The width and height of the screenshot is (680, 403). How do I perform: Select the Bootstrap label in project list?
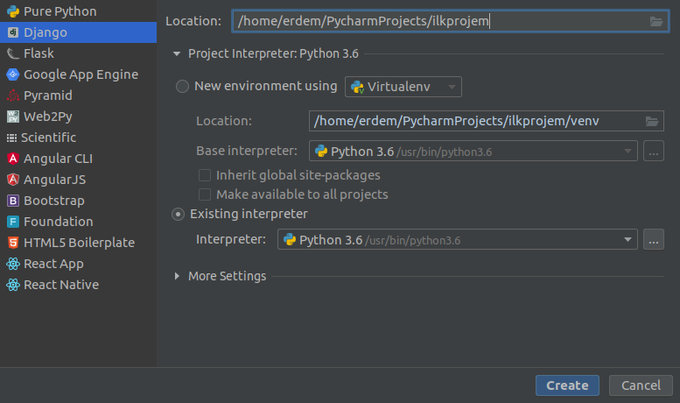pyautogui.click(x=54, y=201)
